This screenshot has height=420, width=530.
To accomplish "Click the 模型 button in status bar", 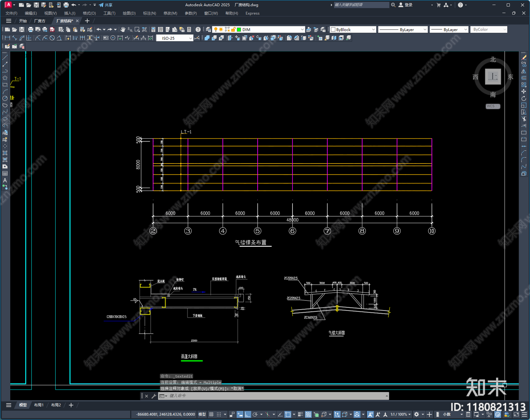I will pyautogui.click(x=202, y=414).
